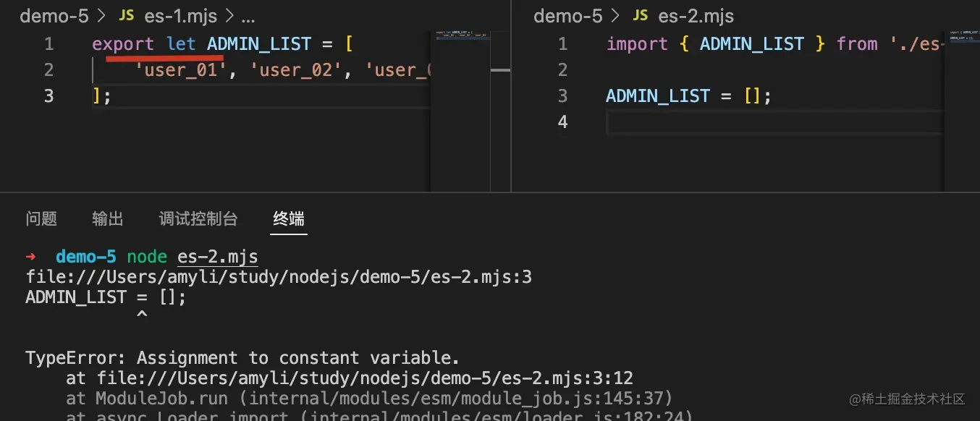
Task: Select the active 终端 (Terminal) tab
Action: pos(288,218)
